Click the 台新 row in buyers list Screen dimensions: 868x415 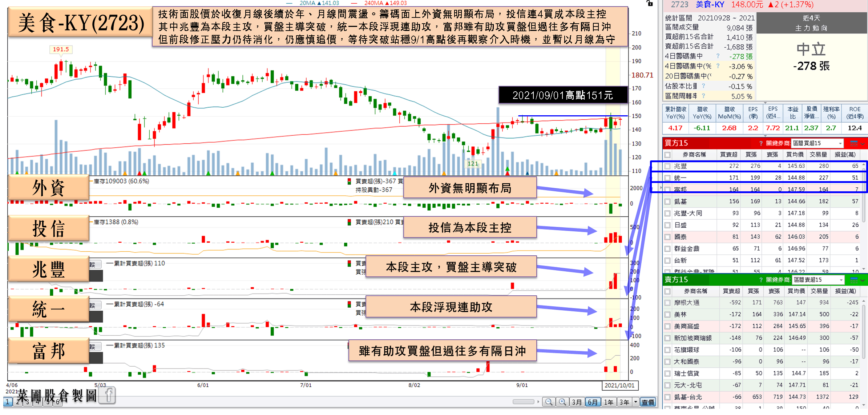point(762,260)
